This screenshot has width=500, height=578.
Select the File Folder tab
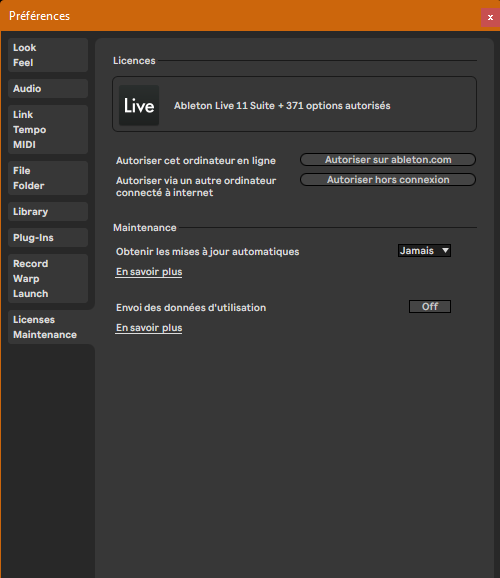click(48, 178)
